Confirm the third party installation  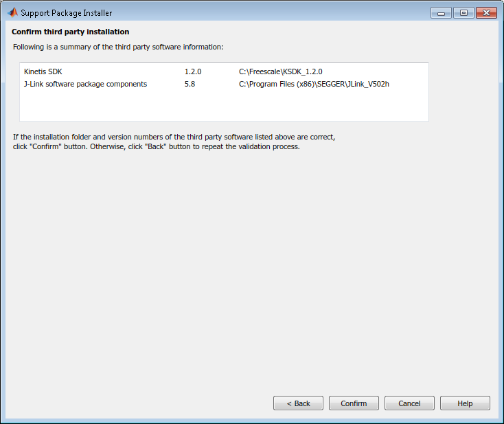[x=354, y=403]
